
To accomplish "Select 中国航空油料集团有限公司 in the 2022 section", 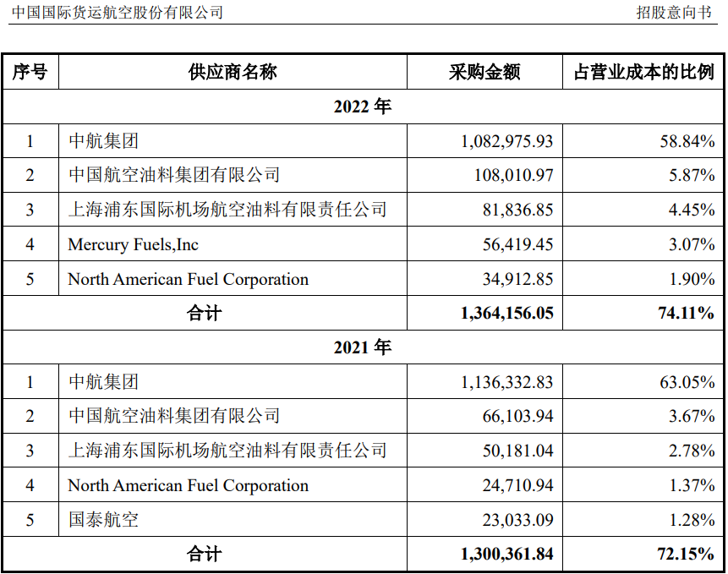I will click(174, 175).
